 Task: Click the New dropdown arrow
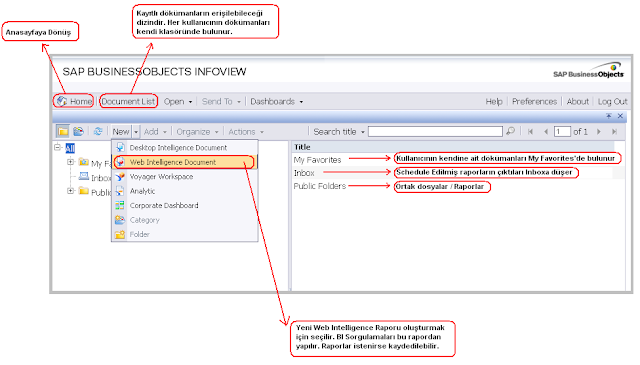[136, 132]
